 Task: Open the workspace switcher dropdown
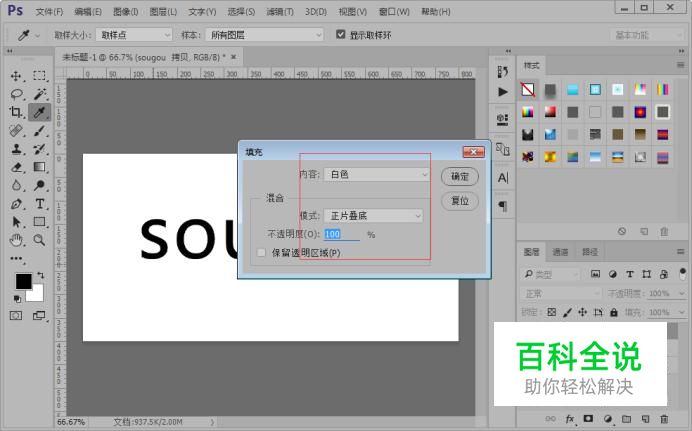click(x=648, y=35)
